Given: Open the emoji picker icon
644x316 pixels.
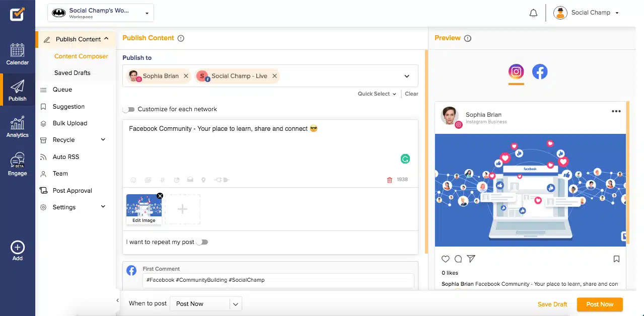Looking at the screenshot, I should tap(133, 180).
